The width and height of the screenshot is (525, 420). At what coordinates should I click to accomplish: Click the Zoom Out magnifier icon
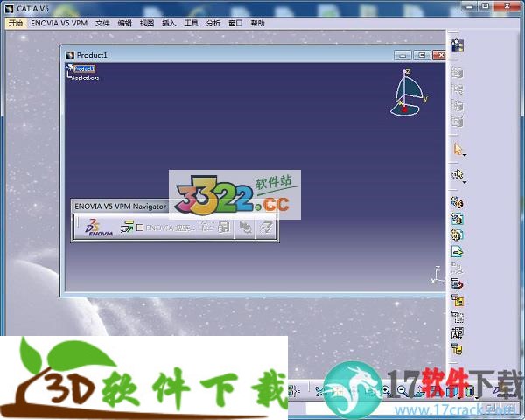402,390
